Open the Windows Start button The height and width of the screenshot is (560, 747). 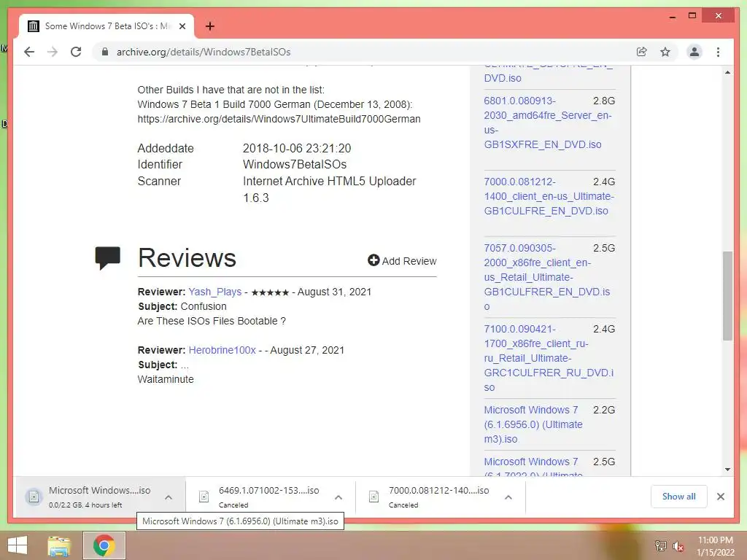(x=18, y=545)
